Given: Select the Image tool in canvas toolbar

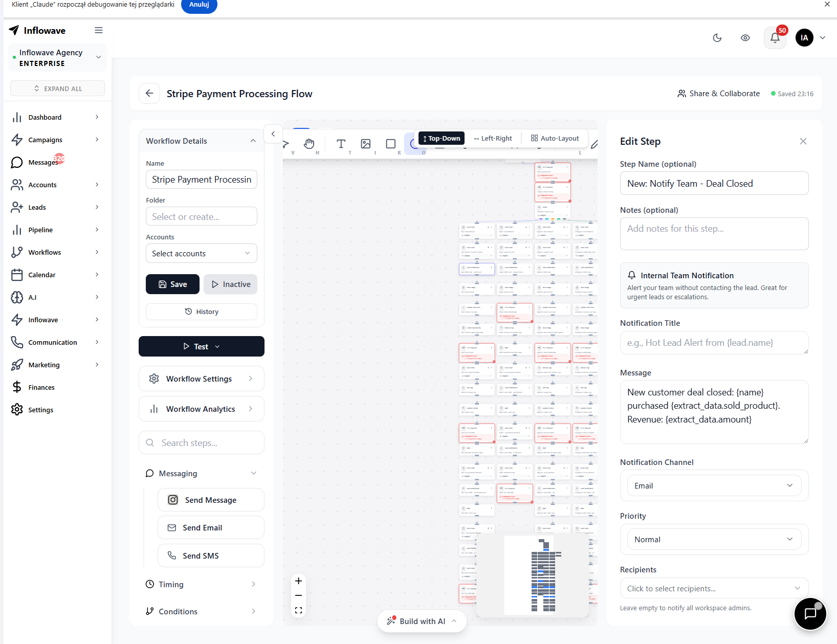Looking at the screenshot, I should 365,144.
